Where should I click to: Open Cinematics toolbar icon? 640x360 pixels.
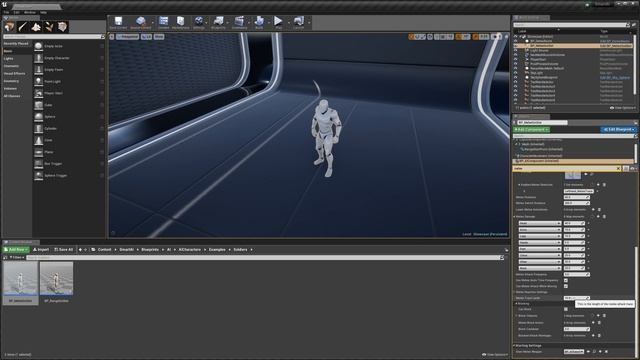tap(239, 22)
